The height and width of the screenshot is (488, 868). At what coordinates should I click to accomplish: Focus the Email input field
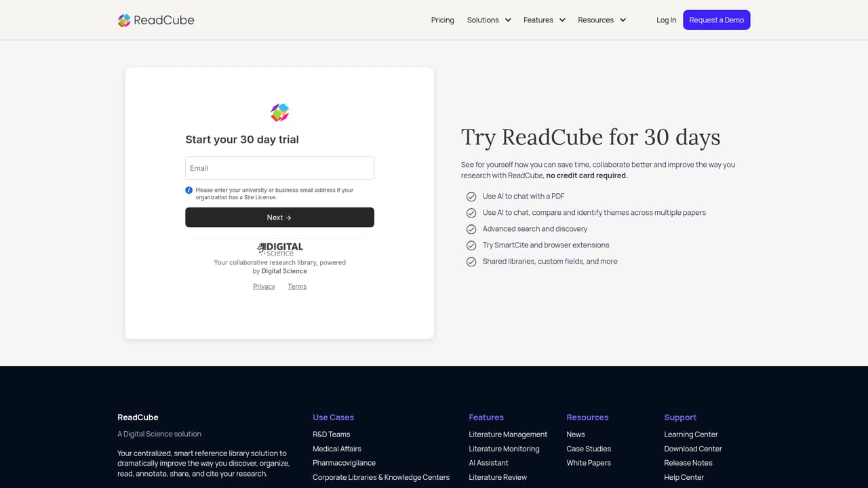pyautogui.click(x=280, y=168)
